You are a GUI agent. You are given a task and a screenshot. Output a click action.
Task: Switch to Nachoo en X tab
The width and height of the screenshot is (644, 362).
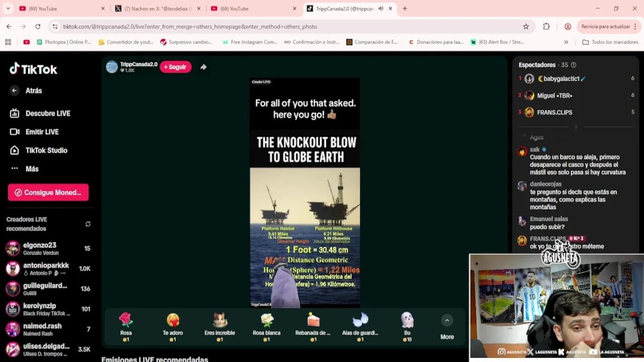[x=157, y=9]
